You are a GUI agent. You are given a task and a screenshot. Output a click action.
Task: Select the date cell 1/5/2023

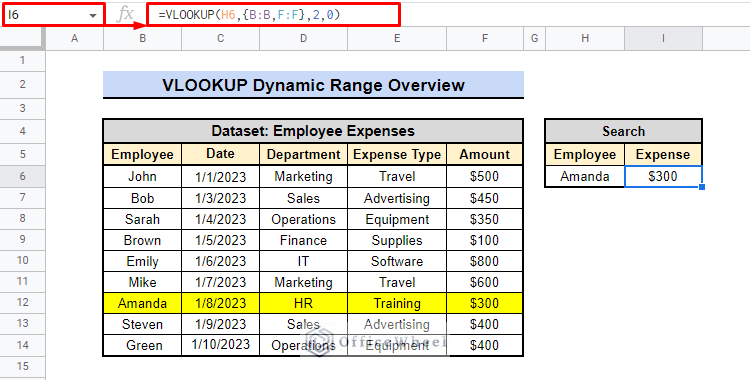click(x=221, y=240)
